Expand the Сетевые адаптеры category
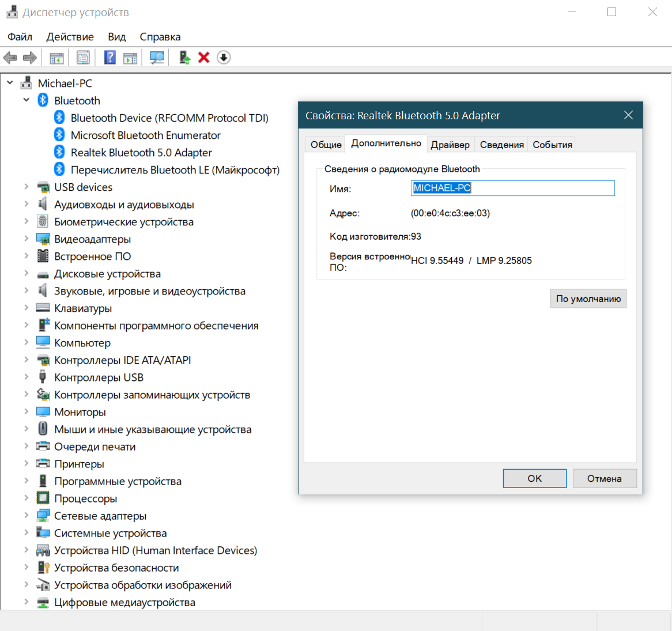Screen dimensions: 672x631 (x=26, y=515)
